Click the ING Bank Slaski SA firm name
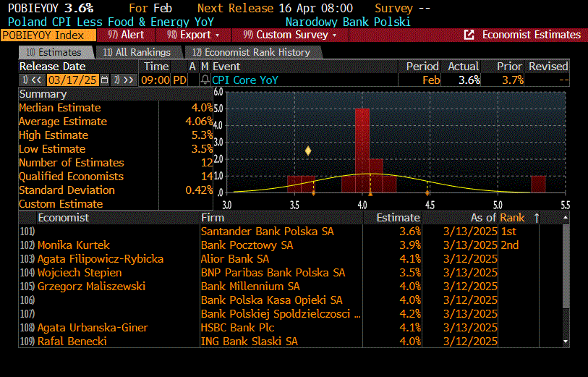588x377 pixels. tap(249, 342)
